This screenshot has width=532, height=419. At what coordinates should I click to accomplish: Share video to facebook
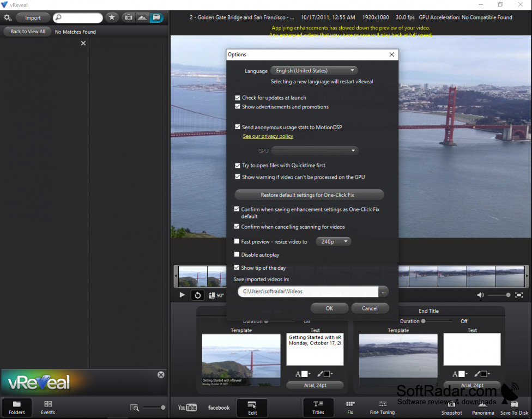pyautogui.click(x=219, y=408)
